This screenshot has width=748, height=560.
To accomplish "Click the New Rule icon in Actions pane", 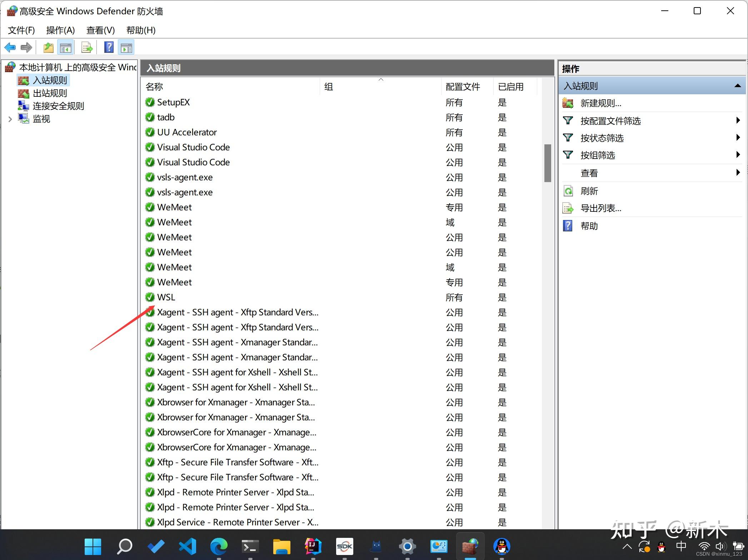I will (x=568, y=103).
